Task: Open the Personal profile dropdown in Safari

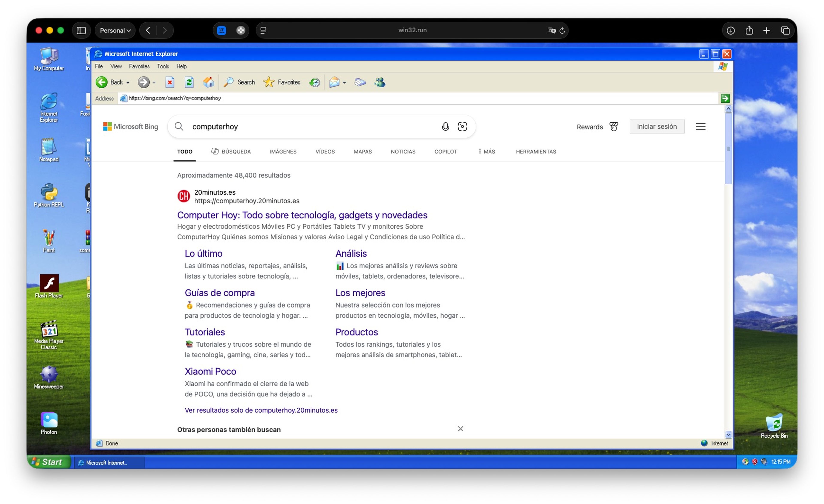Action: point(115,30)
